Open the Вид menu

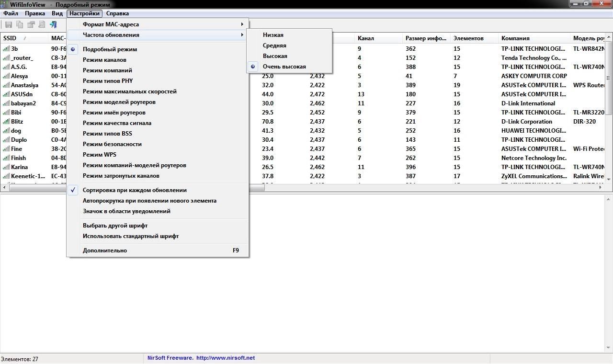click(x=57, y=13)
